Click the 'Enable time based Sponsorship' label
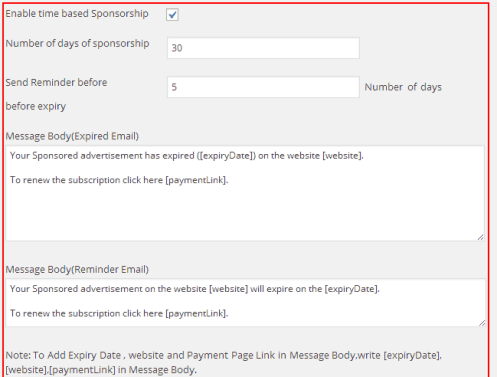497x377 pixels. (77, 14)
